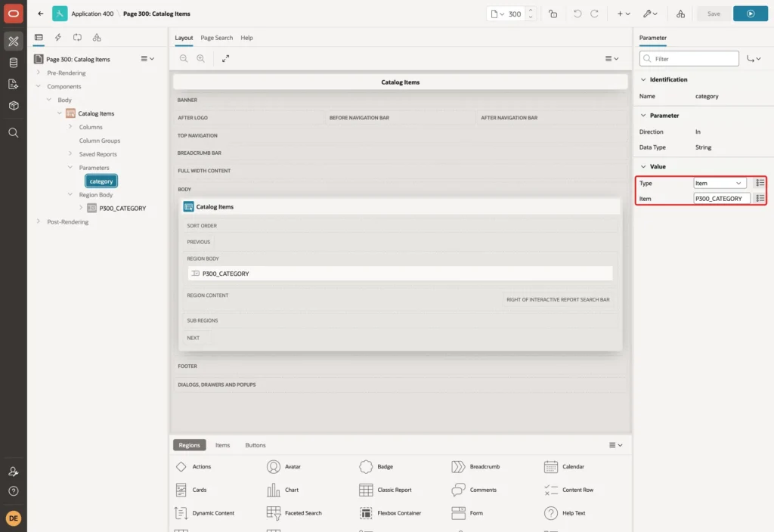The height and width of the screenshot is (532, 774).
Task: Expand the Post-Rendering tree node
Action: tap(39, 221)
